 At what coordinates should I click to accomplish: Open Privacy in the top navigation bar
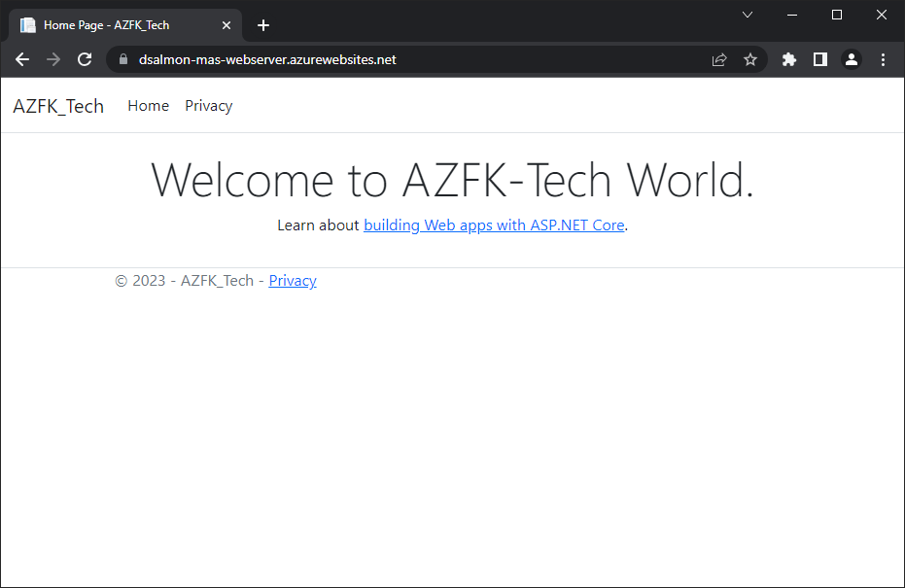tap(208, 106)
